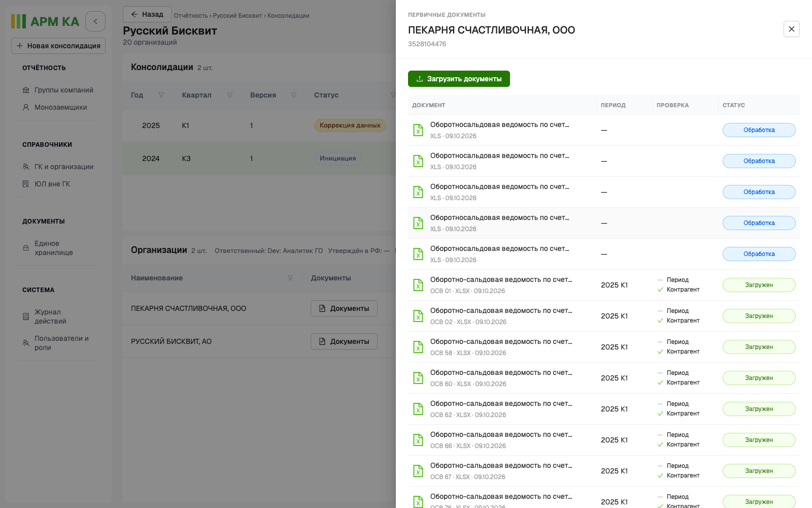This screenshot has width=812, height=508.
Task: Click Русский Бисквит breadcrumb link
Action: click(x=238, y=16)
